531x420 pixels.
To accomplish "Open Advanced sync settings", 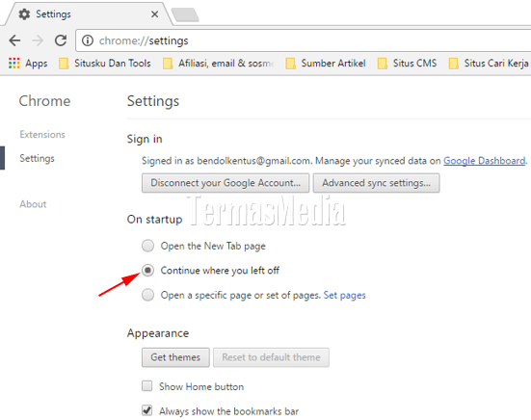I will coord(376,183).
